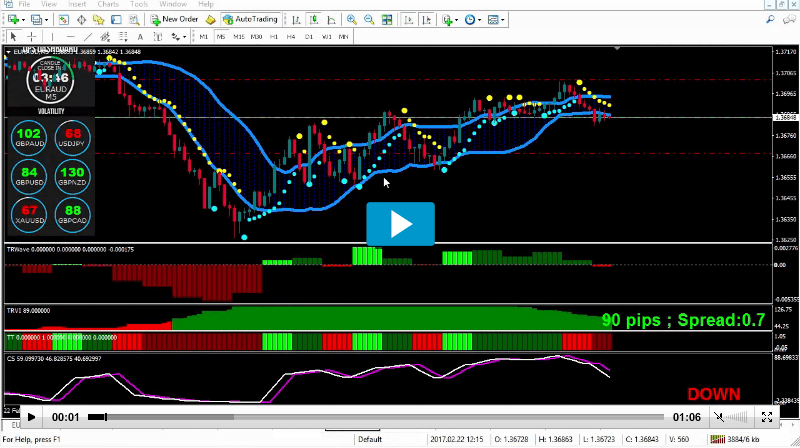Play the video from the control bar
800x448 pixels.
(x=31, y=417)
